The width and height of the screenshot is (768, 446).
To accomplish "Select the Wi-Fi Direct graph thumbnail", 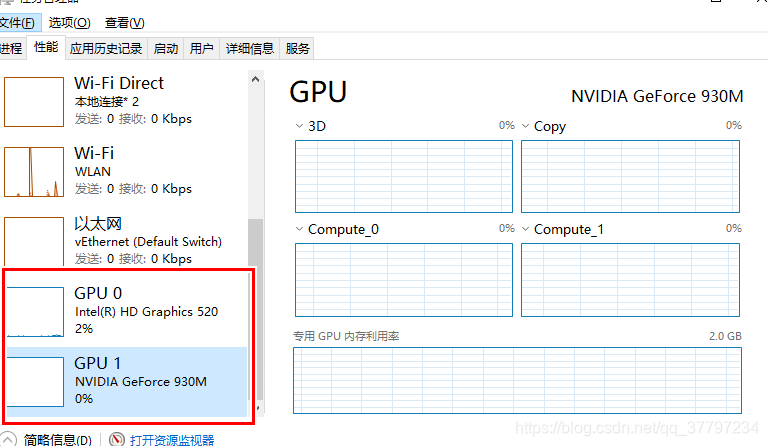I will pos(34,102).
